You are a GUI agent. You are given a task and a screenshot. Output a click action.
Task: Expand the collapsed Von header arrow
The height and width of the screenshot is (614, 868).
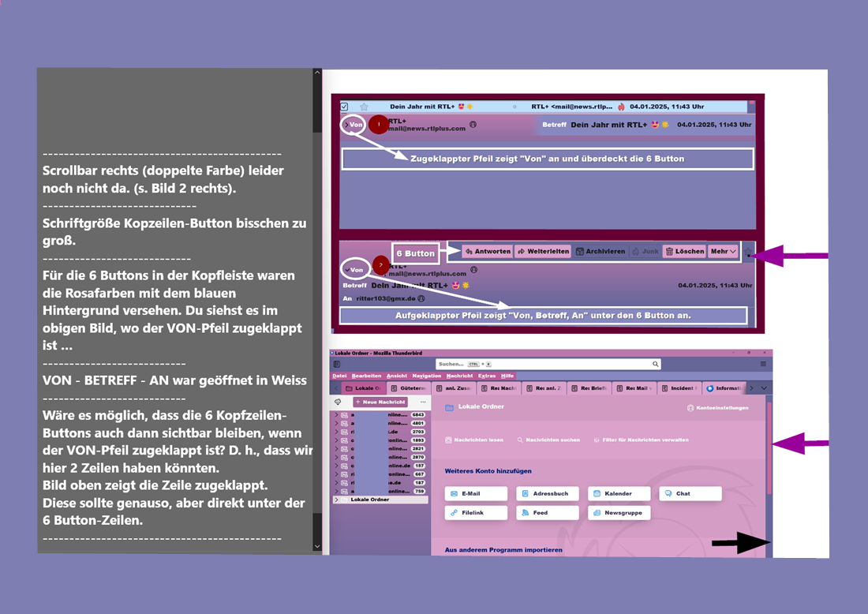pyautogui.click(x=346, y=125)
